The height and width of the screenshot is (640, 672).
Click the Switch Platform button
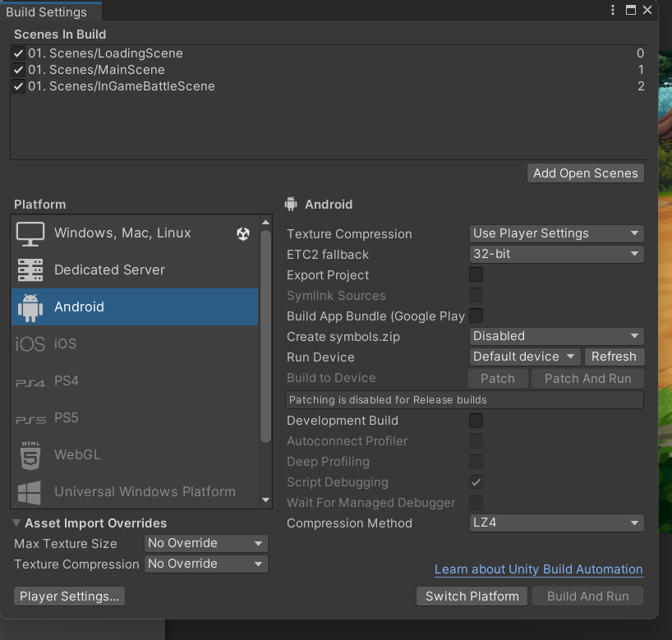tap(472, 596)
